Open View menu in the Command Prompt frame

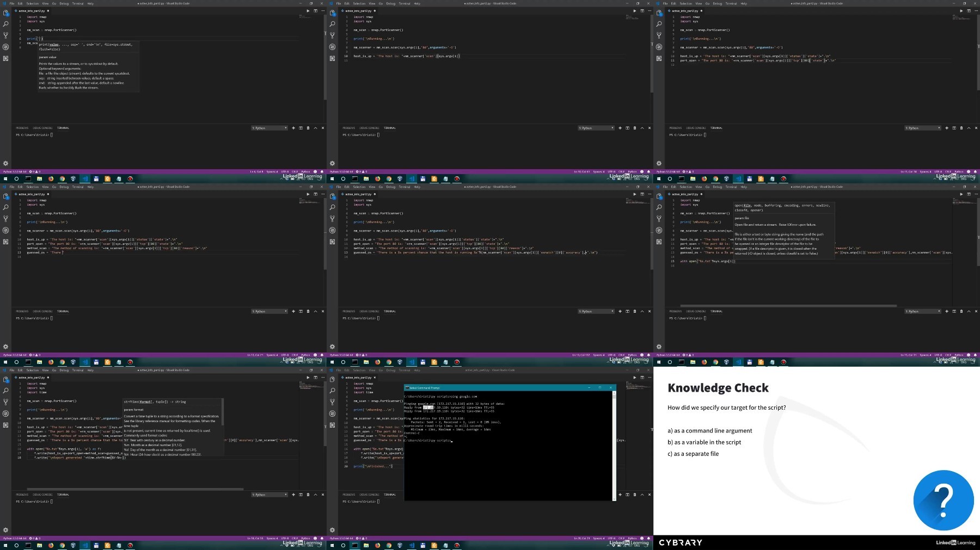(x=372, y=370)
